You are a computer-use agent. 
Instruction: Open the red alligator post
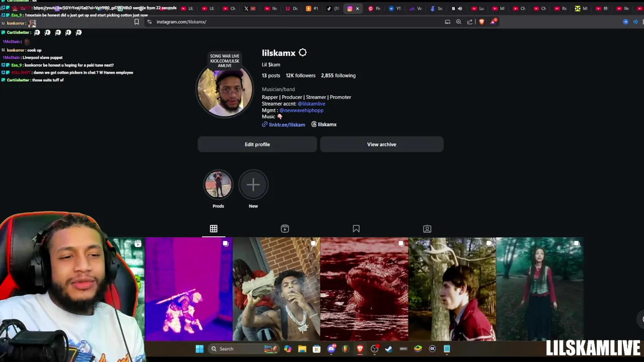coord(364,289)
